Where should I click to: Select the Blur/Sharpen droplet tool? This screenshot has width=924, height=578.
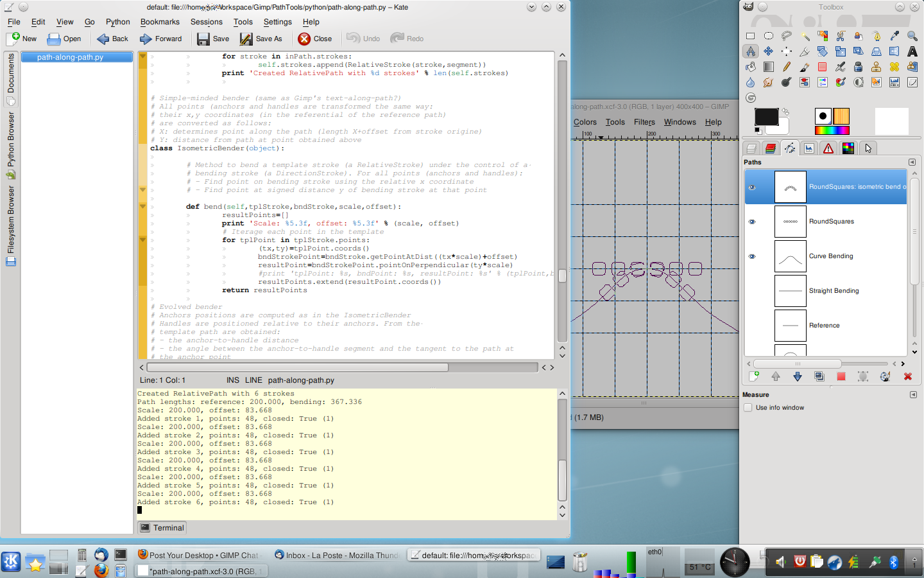pos(750,82)
